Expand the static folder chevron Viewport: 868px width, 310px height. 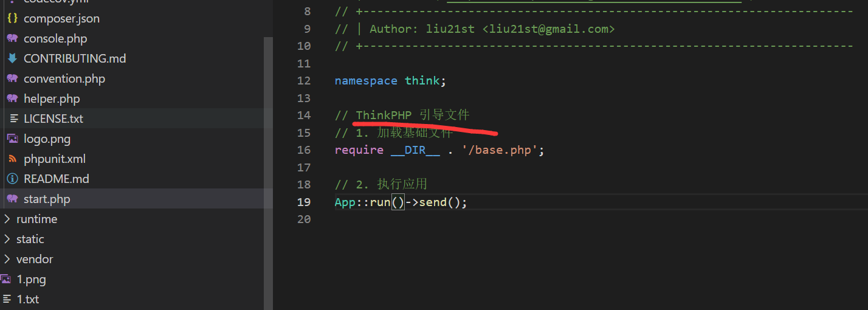[x=7, y=239]
